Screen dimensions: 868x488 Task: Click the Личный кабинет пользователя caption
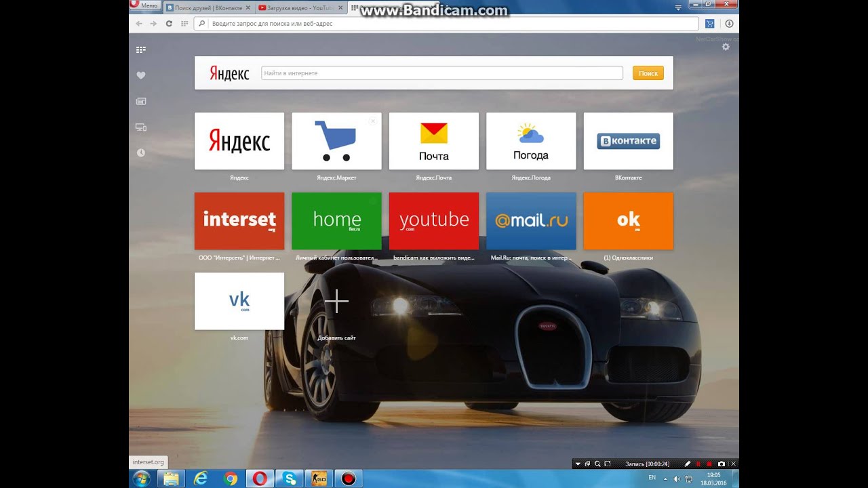pyautogui.click(x=336, y=258)
